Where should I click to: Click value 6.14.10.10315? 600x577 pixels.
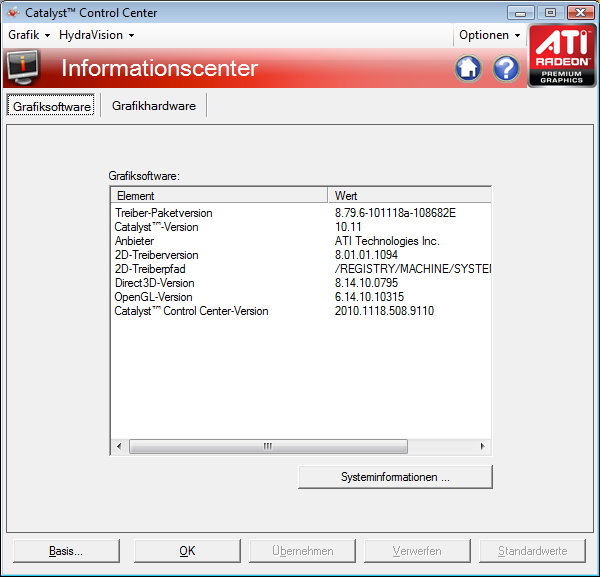pyautogui.click(x=369, y=297)
